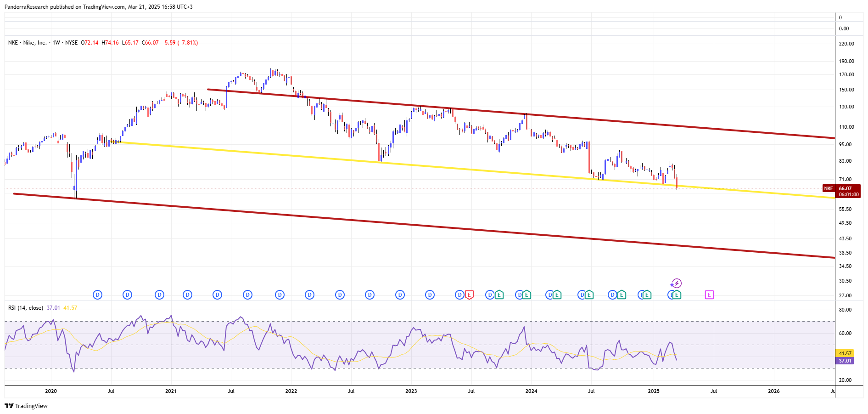The width and height of the screenshot is (868, 414).
Task: Click the yellow 41.57 label on the RSI axis
Action: [x=845, y=353]
